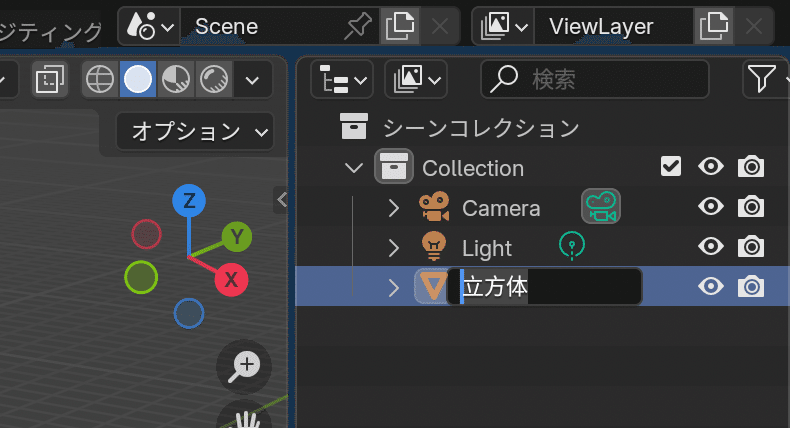Select the Light row label
This screenshot has width=790, height=428.
pyautogui.click(x=487, y=249)
